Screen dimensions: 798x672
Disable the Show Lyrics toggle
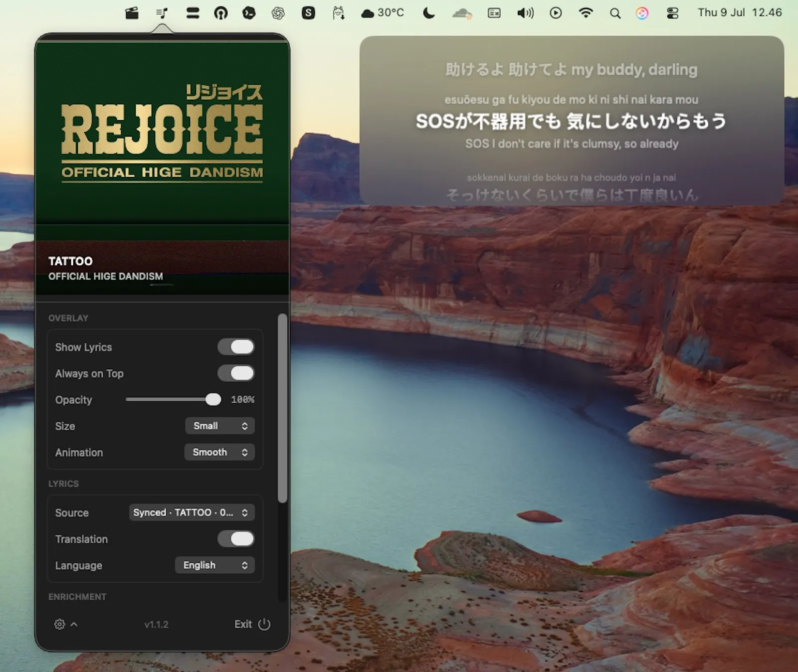coord(236,347)
